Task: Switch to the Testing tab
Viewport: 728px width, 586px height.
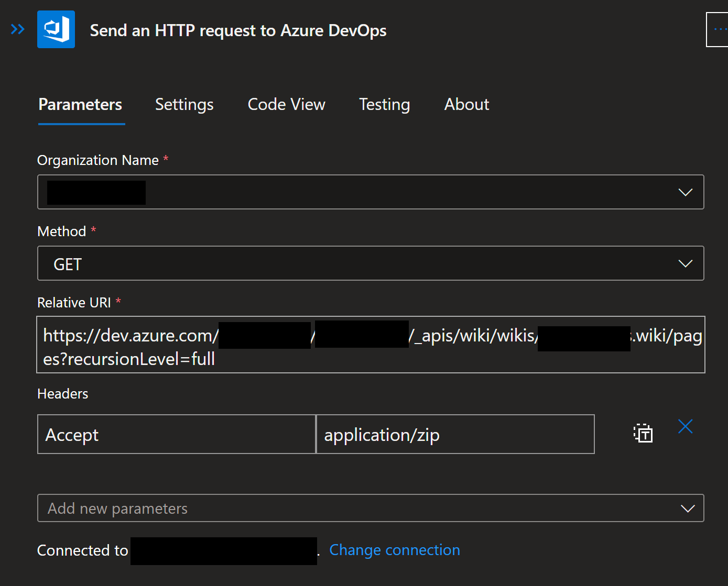Action: [384, 104]
